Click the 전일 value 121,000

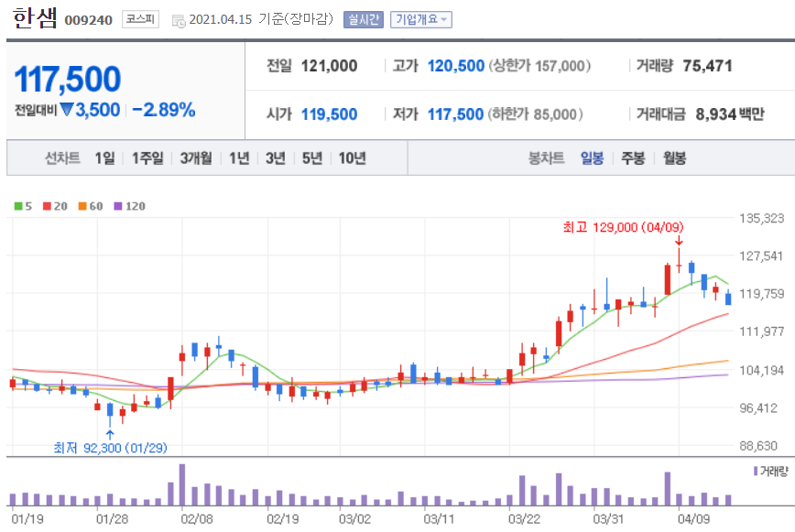pos(329,66)
